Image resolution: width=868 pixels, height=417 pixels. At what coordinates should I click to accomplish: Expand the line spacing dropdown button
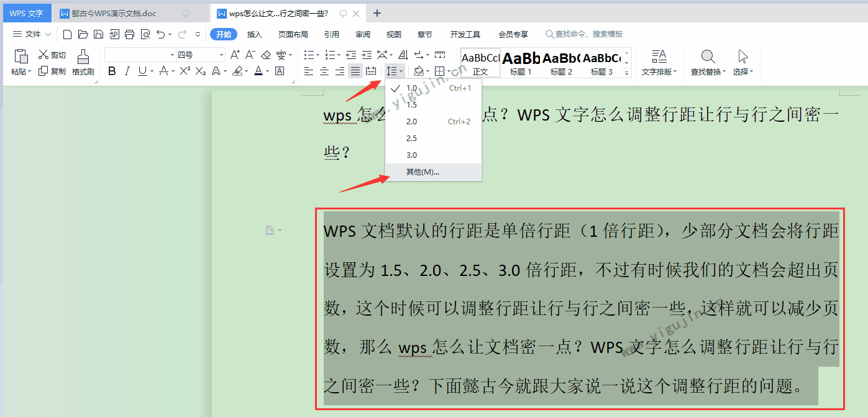tap(402, 71)
